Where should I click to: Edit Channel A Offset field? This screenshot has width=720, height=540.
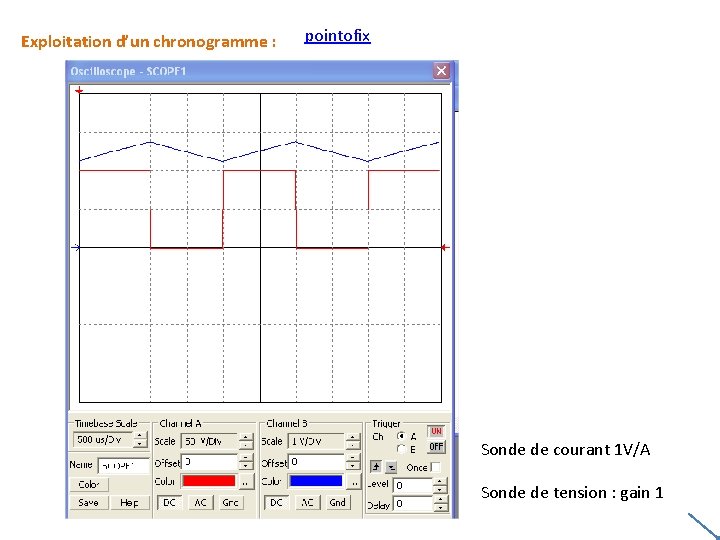(x=209, y=462)
